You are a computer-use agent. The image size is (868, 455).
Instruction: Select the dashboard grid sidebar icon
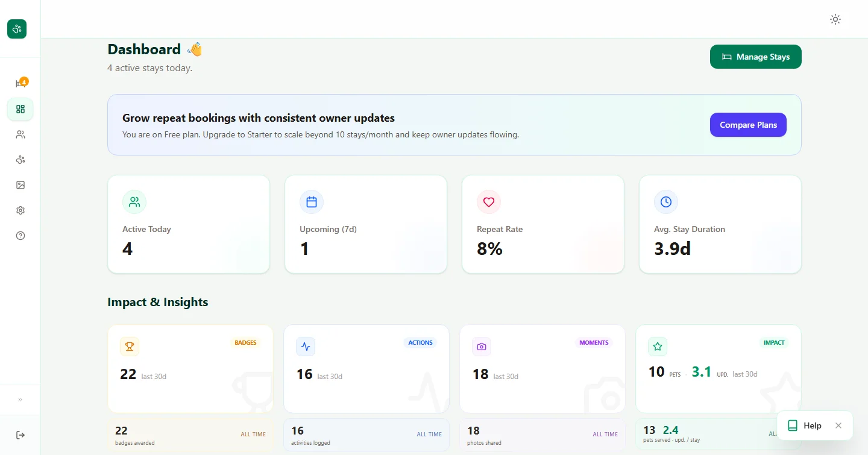coord(20,109)
